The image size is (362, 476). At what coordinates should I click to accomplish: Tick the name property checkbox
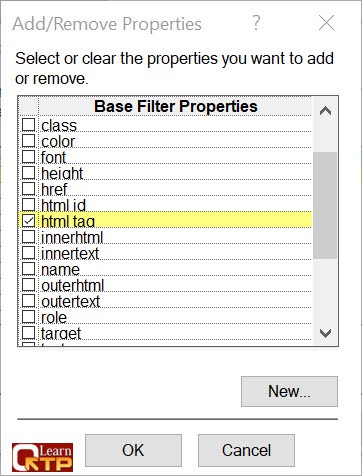point(28,268)
